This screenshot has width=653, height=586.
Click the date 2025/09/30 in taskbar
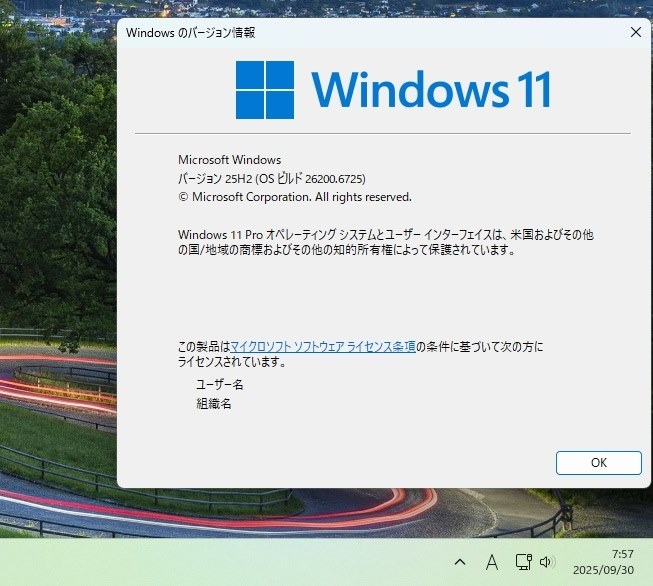(603, 570)
